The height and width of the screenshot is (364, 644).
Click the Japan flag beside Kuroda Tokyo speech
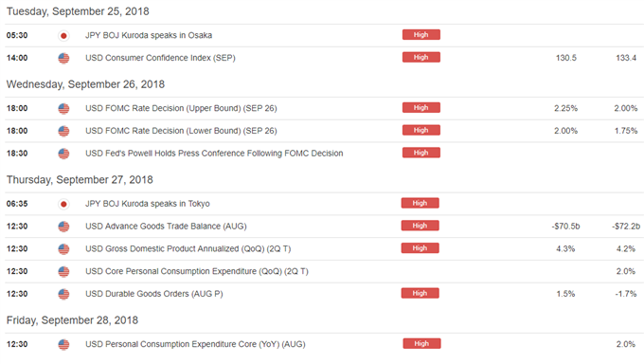tap(63, 204)
